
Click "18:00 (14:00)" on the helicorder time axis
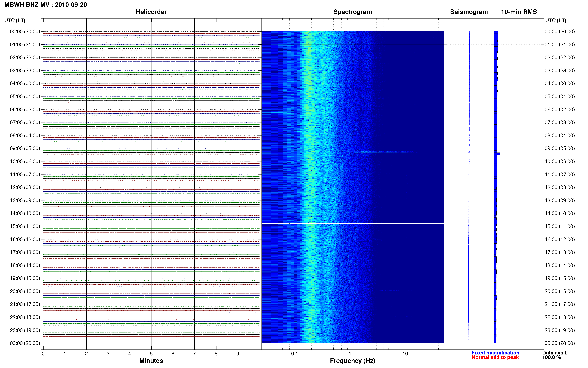(25, 265)
